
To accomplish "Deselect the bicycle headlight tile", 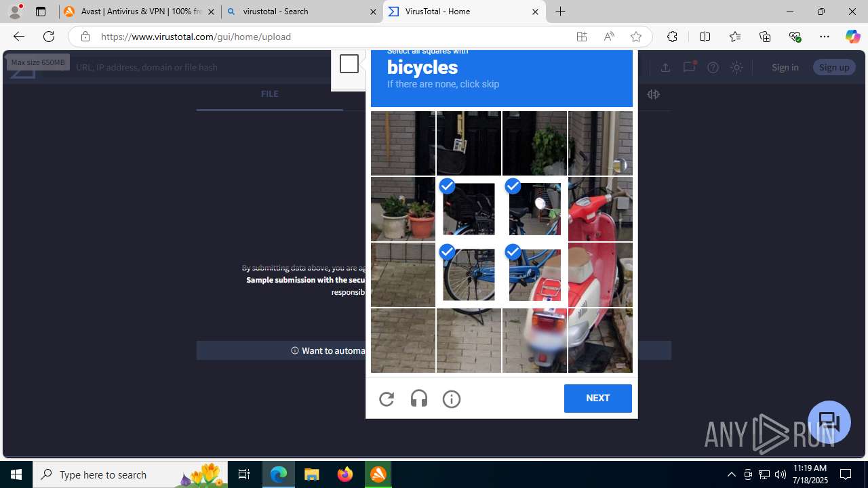I will click(x=534, y=209).
